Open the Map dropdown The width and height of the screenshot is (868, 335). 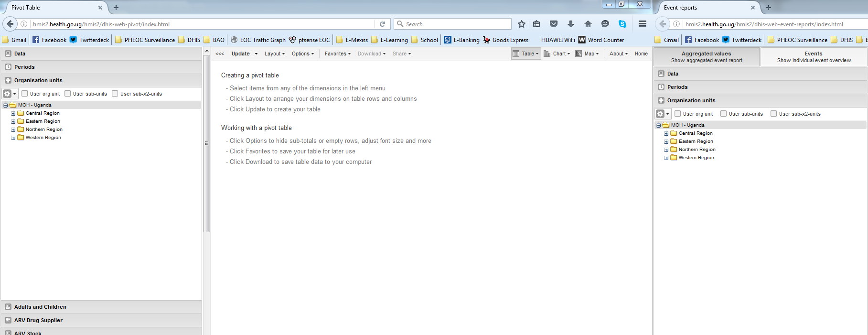coord(587,54)
